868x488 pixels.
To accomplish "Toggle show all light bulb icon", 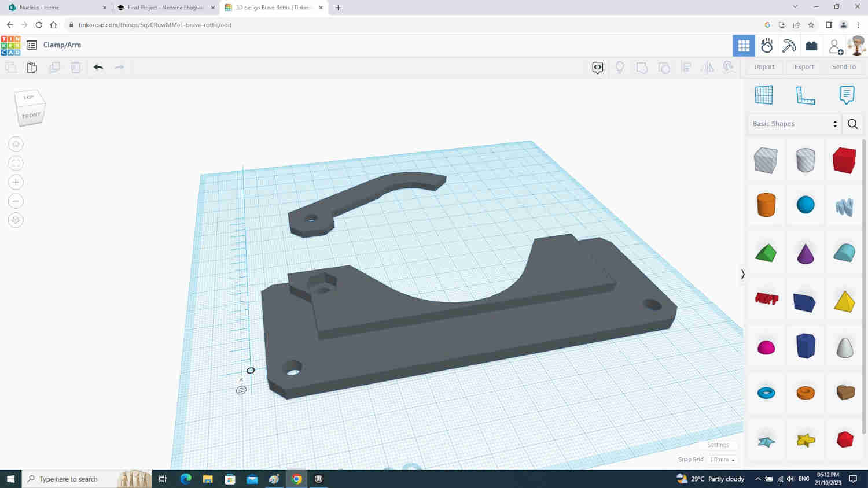I will [620, 68].
